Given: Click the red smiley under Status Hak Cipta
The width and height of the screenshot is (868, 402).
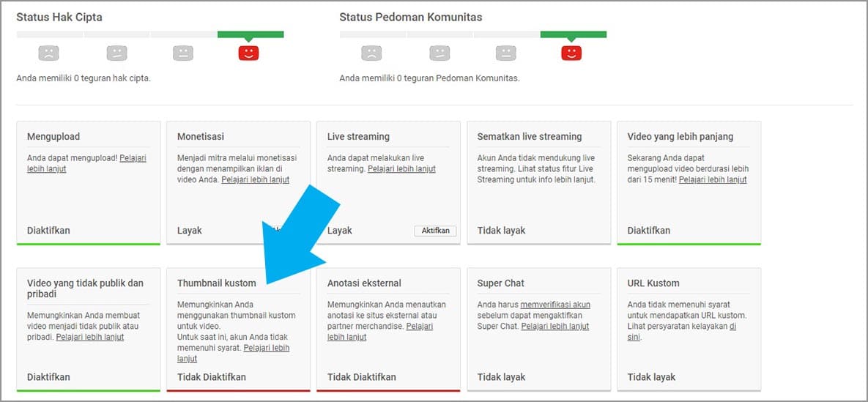Looking at the screenshot, I should tap(249, 53).
